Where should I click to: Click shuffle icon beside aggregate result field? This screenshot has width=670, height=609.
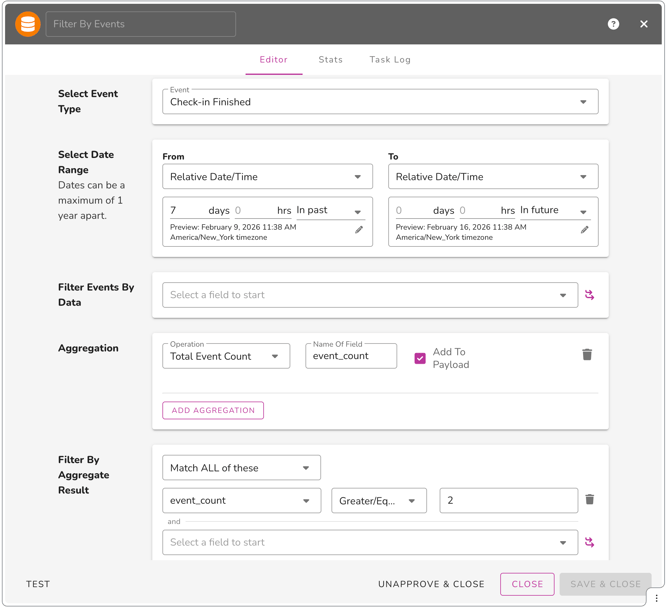click(589, 542)
